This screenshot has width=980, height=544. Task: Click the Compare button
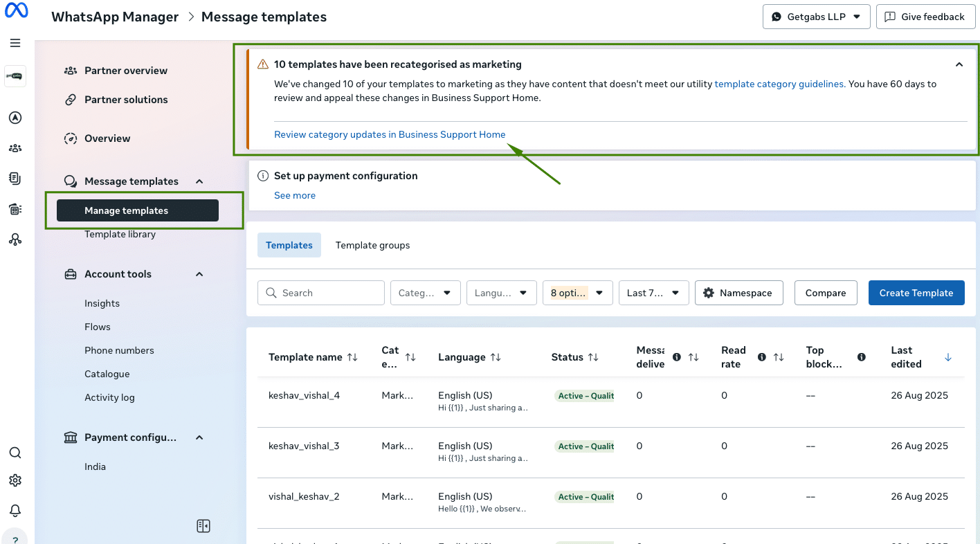click(826, 293)
